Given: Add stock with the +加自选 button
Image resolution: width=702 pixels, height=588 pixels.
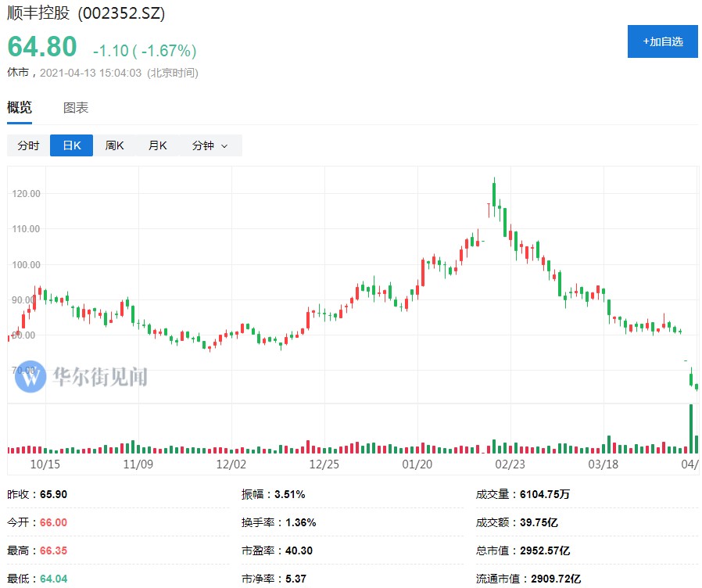Looking at the screenshot, I should point(663,41).
